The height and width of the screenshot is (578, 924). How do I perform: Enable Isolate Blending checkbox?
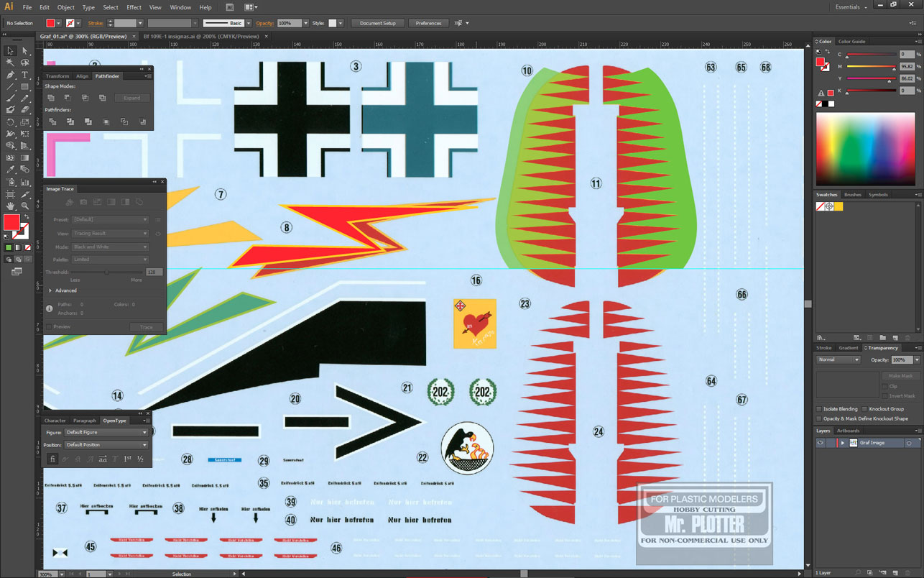819,409
